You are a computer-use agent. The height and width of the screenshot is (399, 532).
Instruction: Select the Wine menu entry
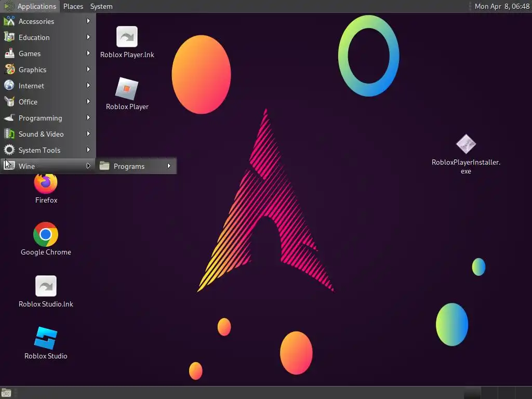(48, 166)
